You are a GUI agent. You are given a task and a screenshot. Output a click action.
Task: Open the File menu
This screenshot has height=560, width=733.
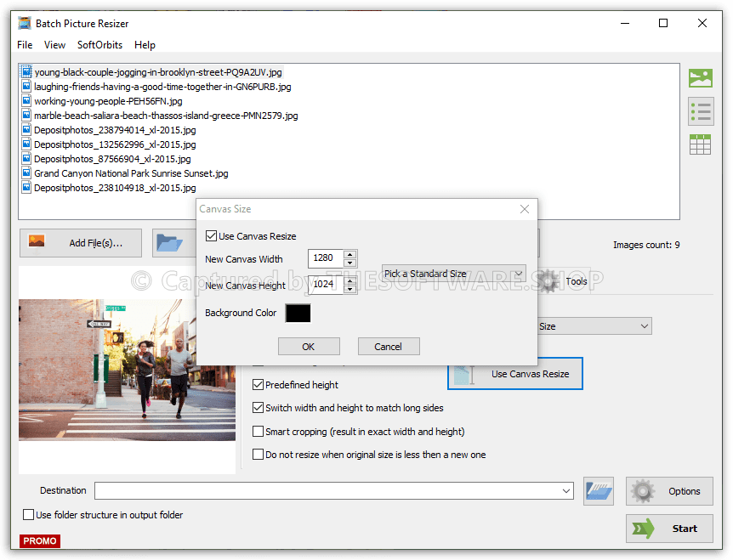tap(25, 45)
